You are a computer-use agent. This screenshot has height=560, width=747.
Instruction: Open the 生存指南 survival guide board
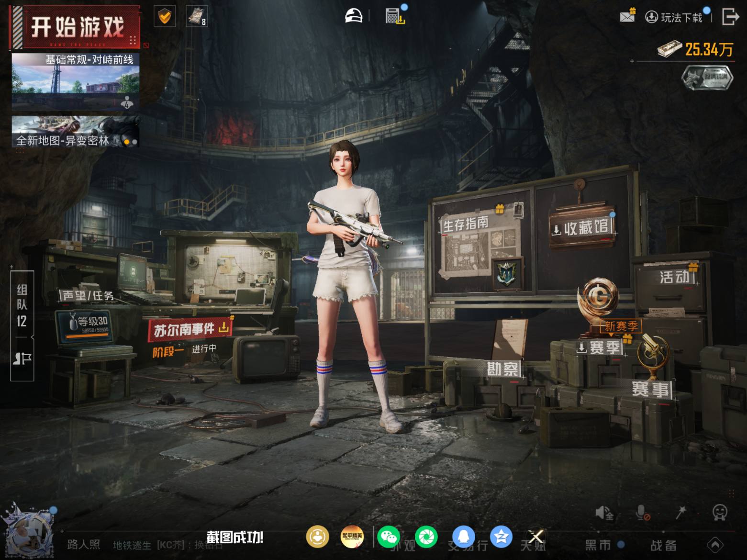pos(466,224)
